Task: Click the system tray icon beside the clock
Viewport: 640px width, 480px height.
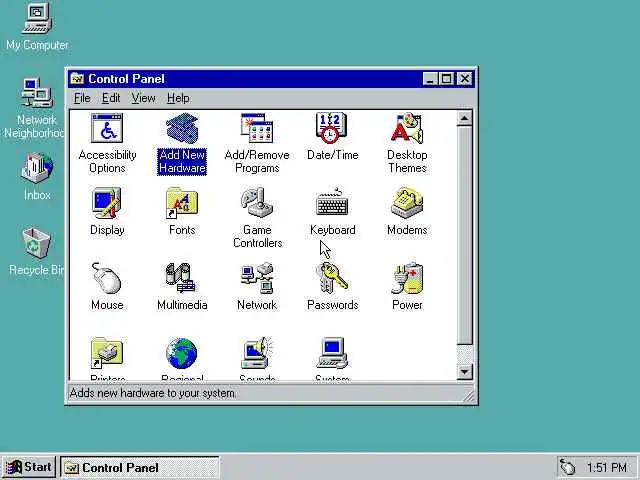Action: (568, 467)
